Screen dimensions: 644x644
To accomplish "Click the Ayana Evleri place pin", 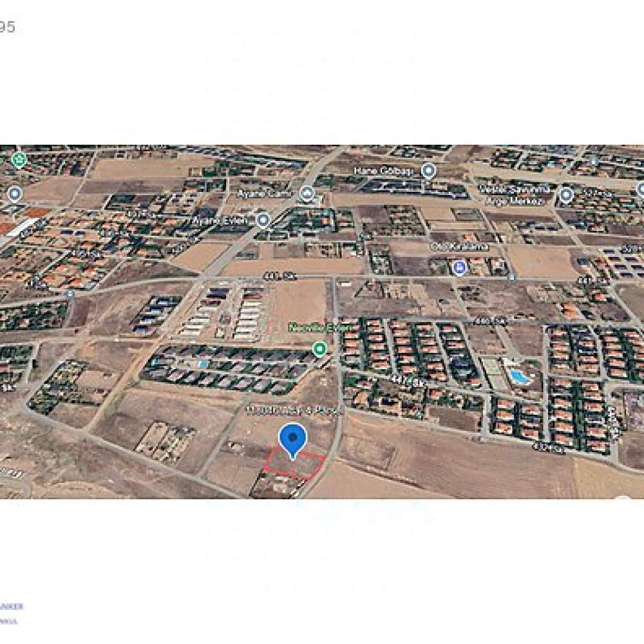I will [x=263, y=220].
